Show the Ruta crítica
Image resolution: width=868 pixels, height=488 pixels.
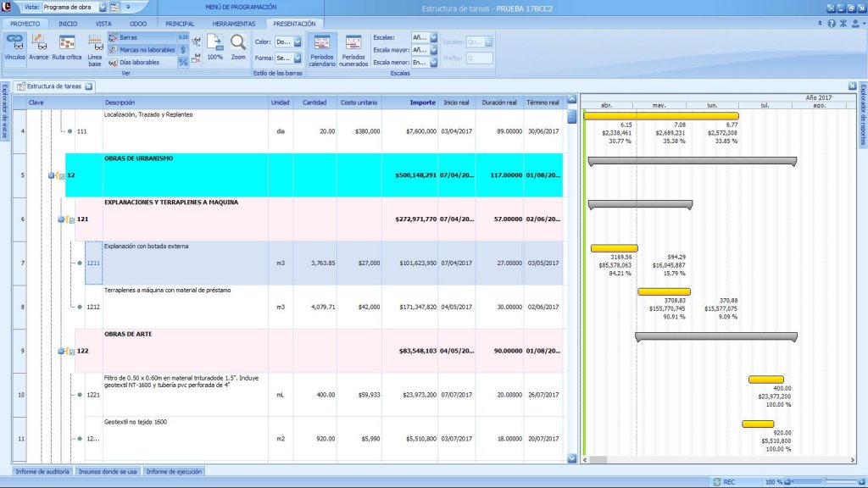pyautogui.click(x=67, y=47)
